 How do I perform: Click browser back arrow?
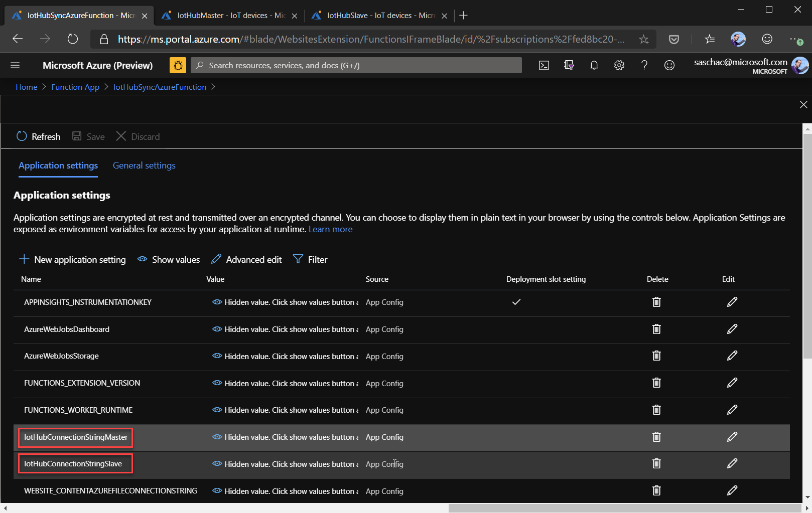18,39
